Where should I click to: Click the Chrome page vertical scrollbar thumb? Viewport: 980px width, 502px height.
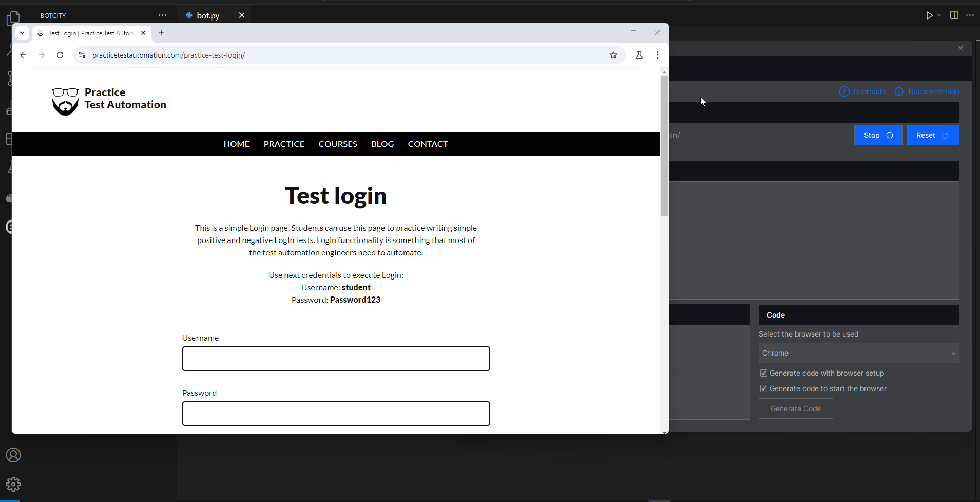click(664, 146)
